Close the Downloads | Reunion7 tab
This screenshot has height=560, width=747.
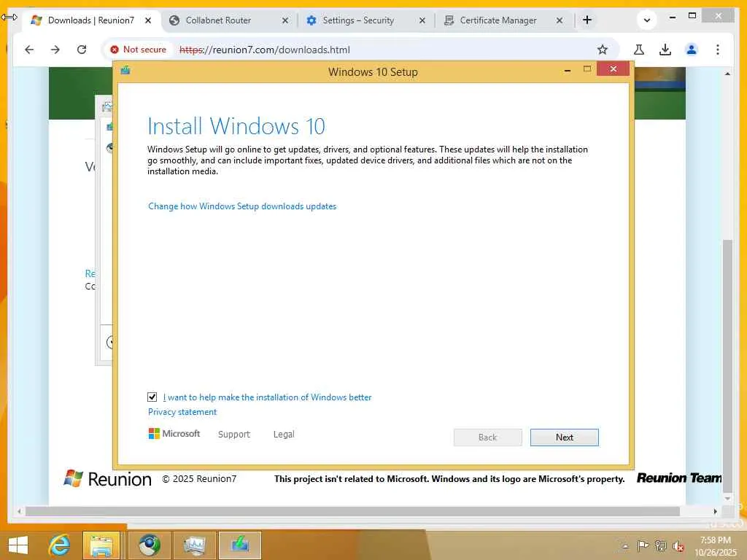tap(148, 20)
